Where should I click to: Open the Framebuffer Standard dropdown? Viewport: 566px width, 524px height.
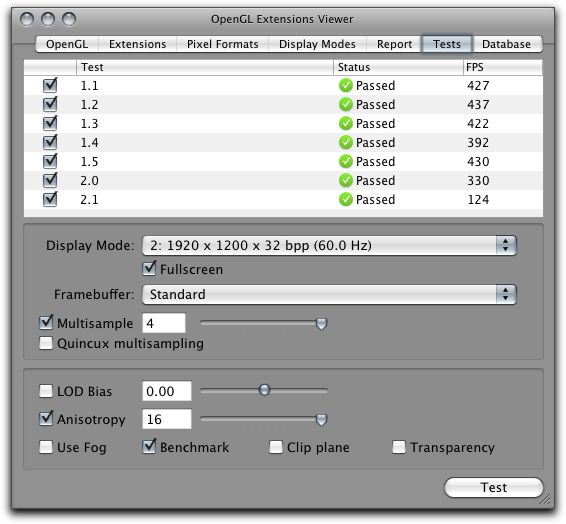(329, 294)
